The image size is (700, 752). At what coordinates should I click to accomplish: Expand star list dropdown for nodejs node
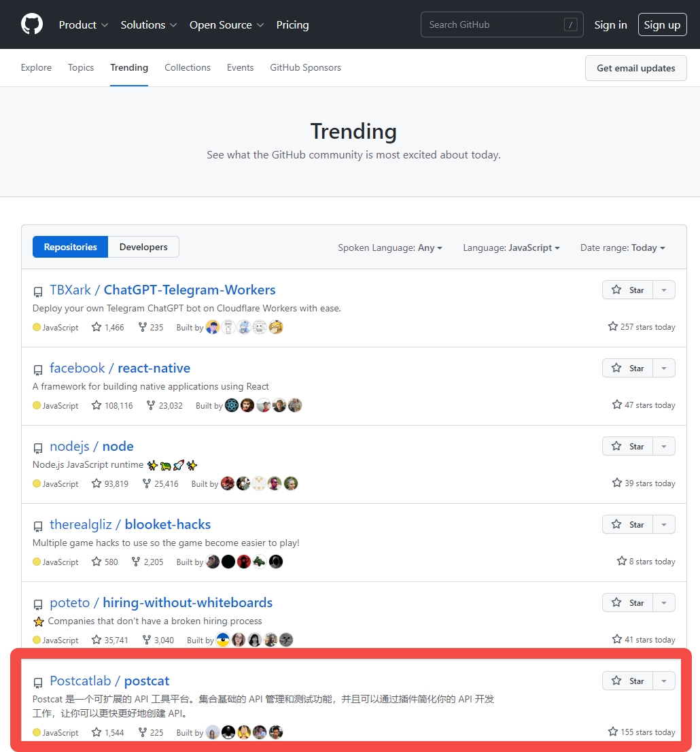pos(664,447)
